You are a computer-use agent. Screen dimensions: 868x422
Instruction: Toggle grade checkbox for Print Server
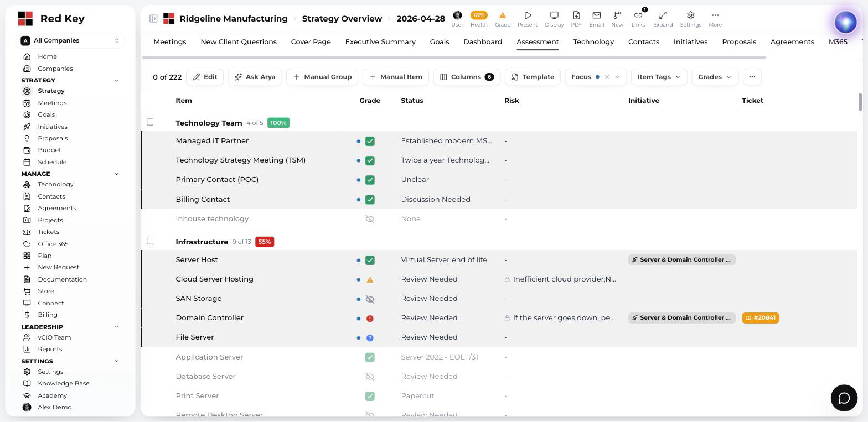click(x=370, y=396)
